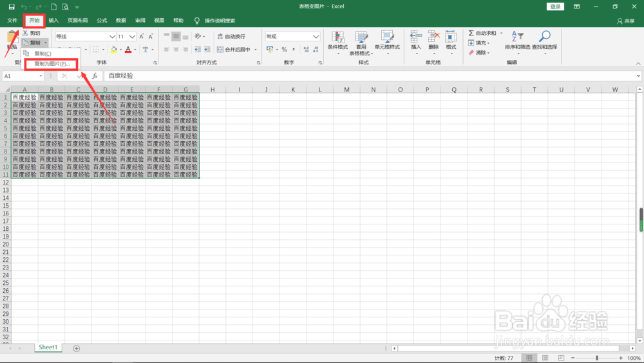Click the Add Sheet plus button
This screenshot has width=644, height=363.
[x=77, y=348]
